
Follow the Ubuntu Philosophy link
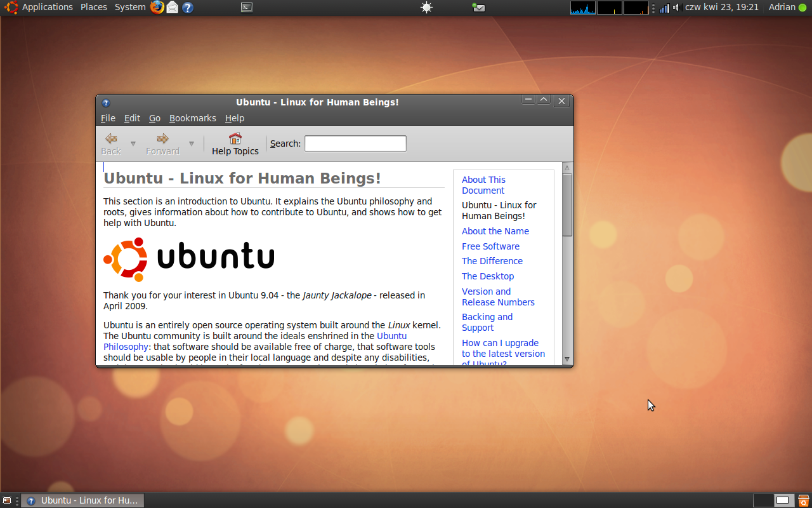pyautogui.click(x=255, y=341)
